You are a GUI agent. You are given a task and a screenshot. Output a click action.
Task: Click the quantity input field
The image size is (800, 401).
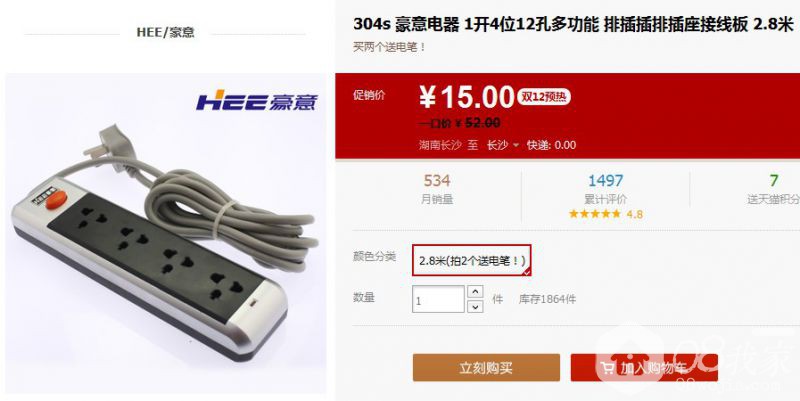438,299
